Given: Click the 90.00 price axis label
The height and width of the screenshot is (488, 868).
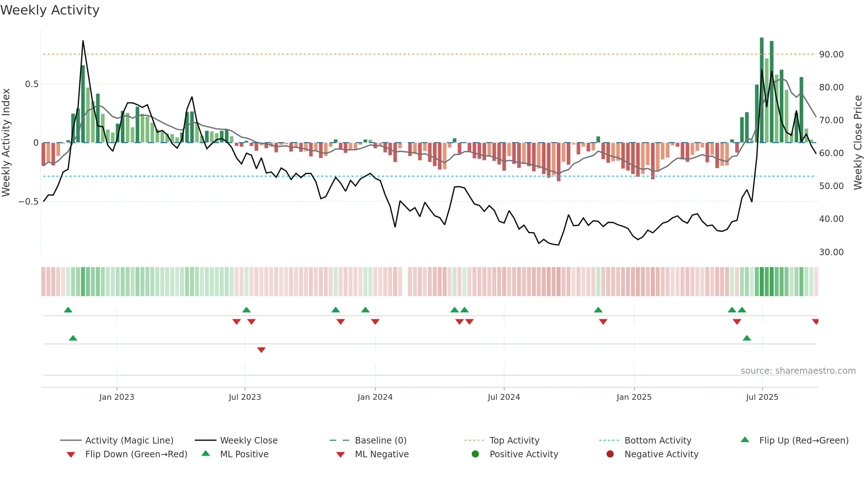Looking at the screenshot, I should 831,55.
